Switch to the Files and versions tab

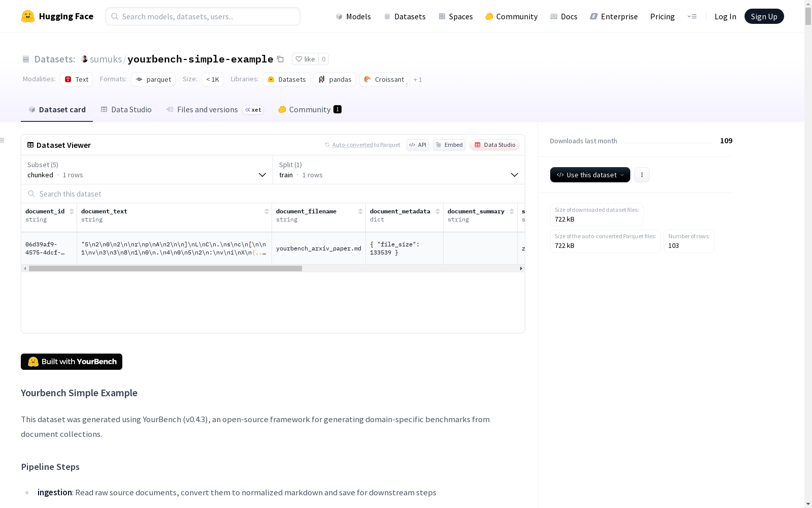pos(215,110)
